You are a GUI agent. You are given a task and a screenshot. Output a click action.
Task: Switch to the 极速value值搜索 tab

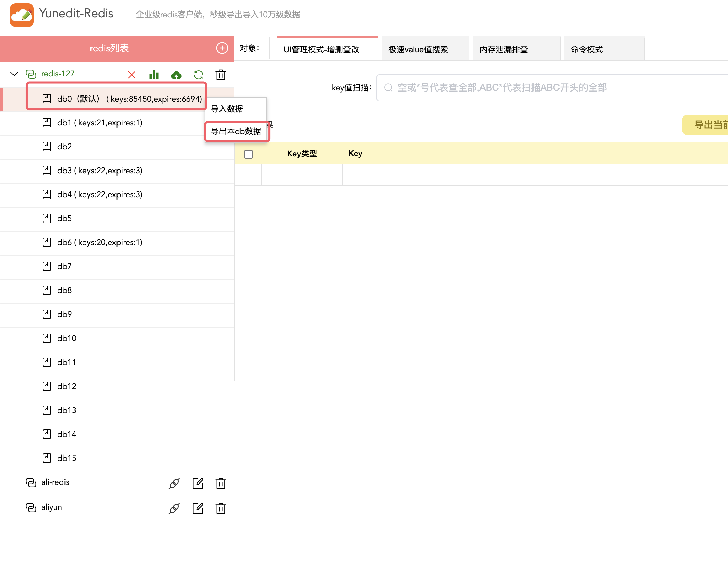(x=418, y=49)
